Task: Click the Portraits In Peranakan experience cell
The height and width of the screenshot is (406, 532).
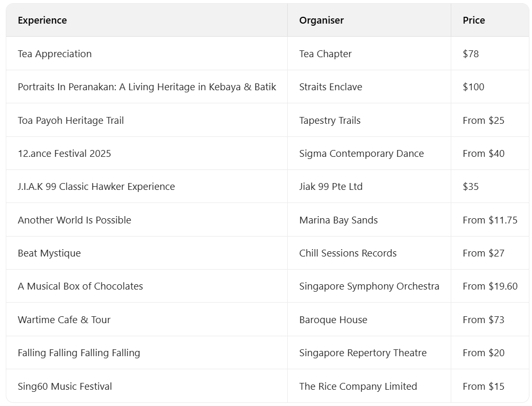Action: tap(147, 87)
